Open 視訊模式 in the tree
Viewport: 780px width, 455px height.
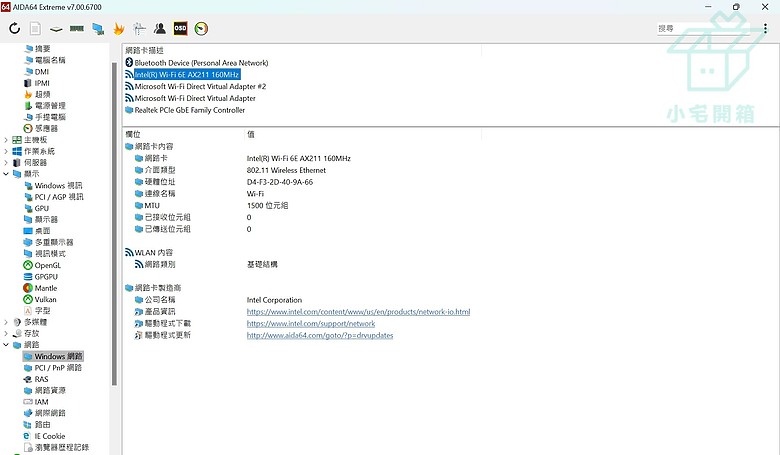coord(44,254)
